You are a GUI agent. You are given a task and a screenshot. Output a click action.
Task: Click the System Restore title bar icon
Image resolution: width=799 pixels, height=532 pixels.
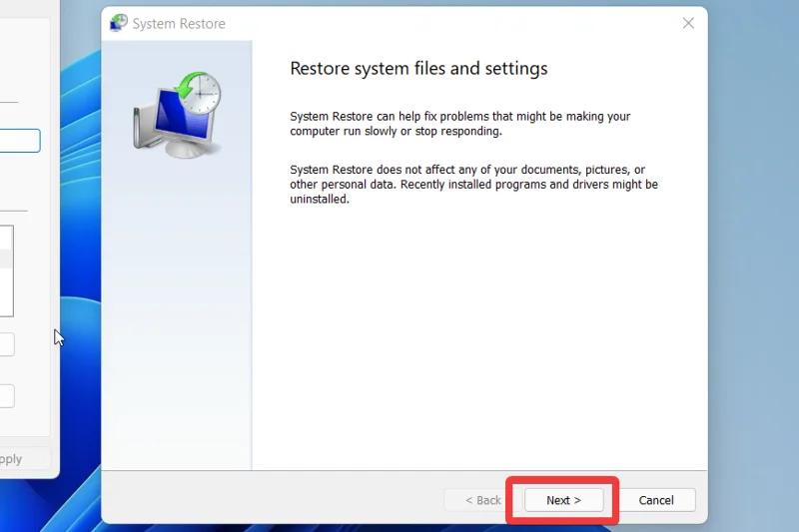[x=119, y=23]
